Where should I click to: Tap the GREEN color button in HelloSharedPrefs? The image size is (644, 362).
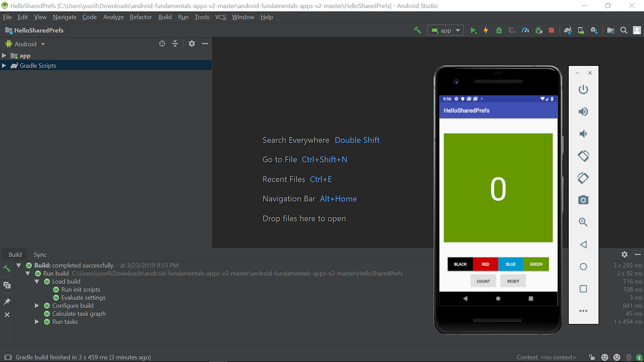pyautogui.click(x=536, y=264)
